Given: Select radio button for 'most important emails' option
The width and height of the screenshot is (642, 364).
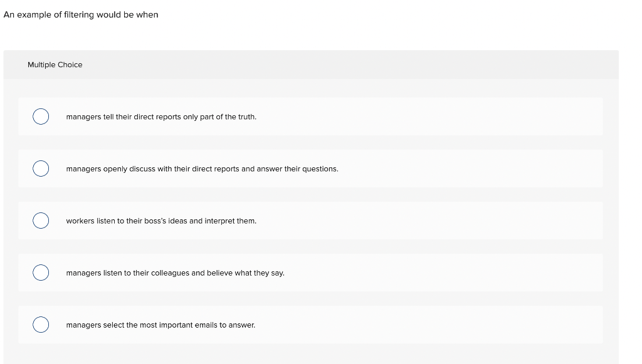Looking at the screenshot, I should [x=41, y=325].
